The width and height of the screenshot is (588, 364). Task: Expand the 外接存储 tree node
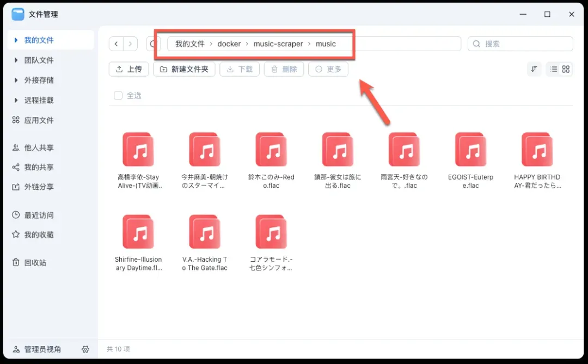(x=16, y=81)
